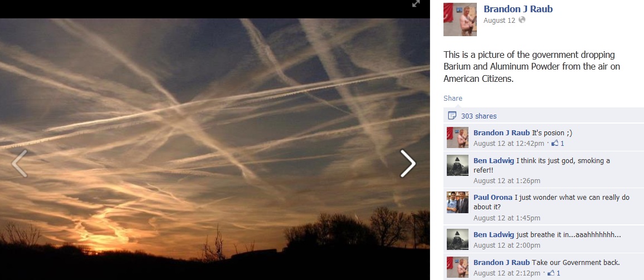Click the sunset chemtrail photo

[215, 149]
